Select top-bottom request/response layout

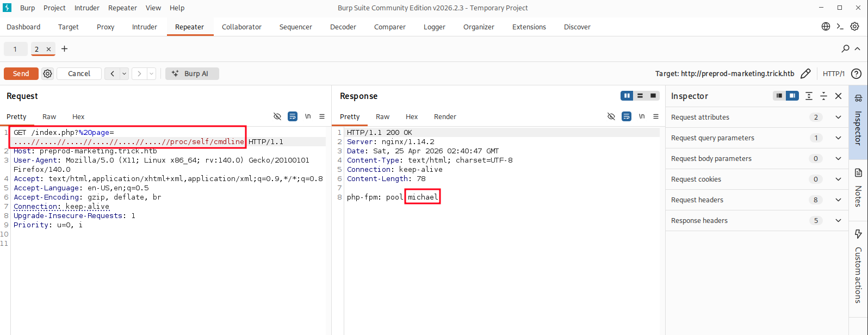(640, 96)
